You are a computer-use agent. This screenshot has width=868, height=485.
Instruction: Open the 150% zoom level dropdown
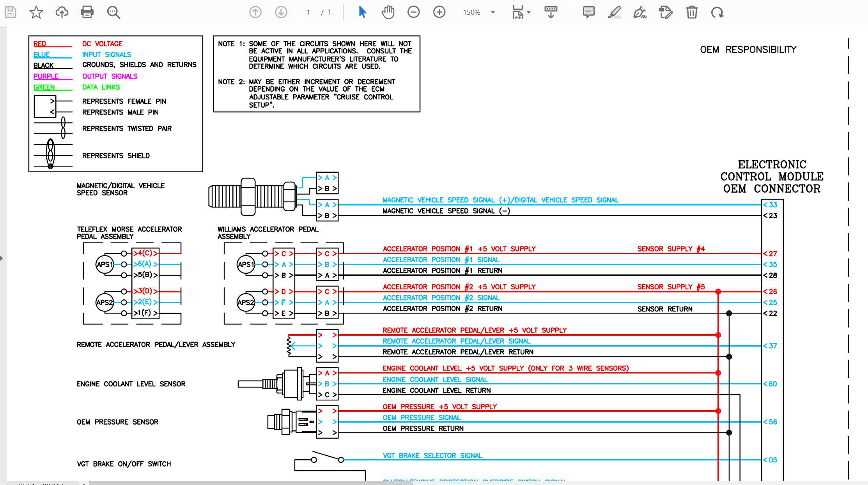pos(479,12)
